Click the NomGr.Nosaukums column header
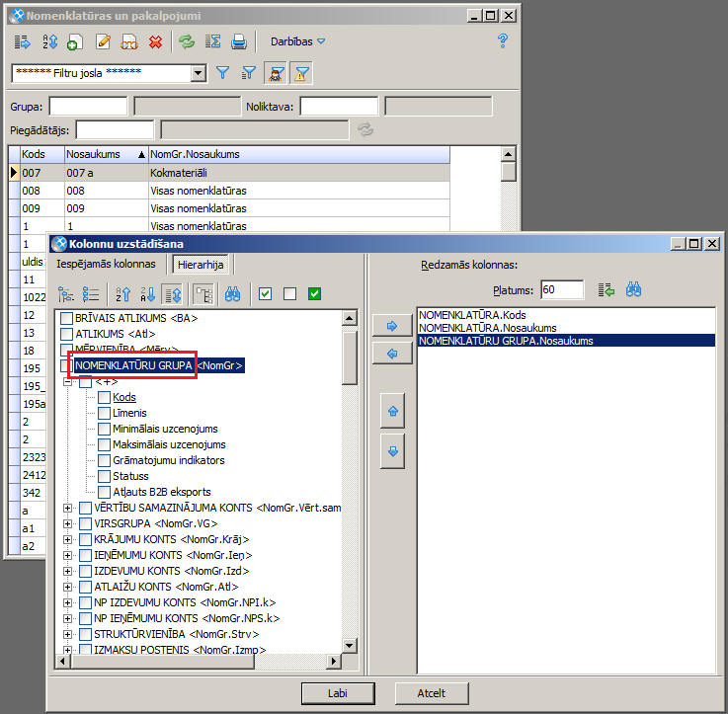The height and width of the screenshot is (714, 728). [299, 155]
